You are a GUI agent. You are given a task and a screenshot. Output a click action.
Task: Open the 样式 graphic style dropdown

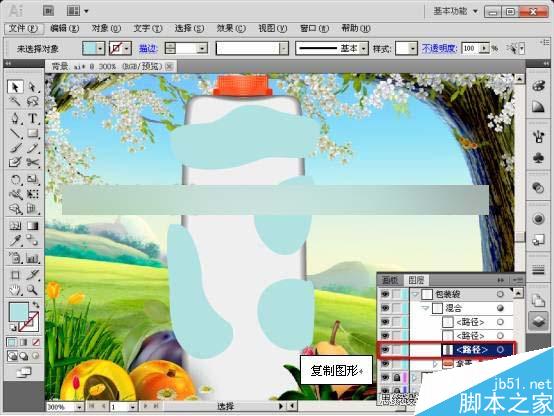pos(413,48)
